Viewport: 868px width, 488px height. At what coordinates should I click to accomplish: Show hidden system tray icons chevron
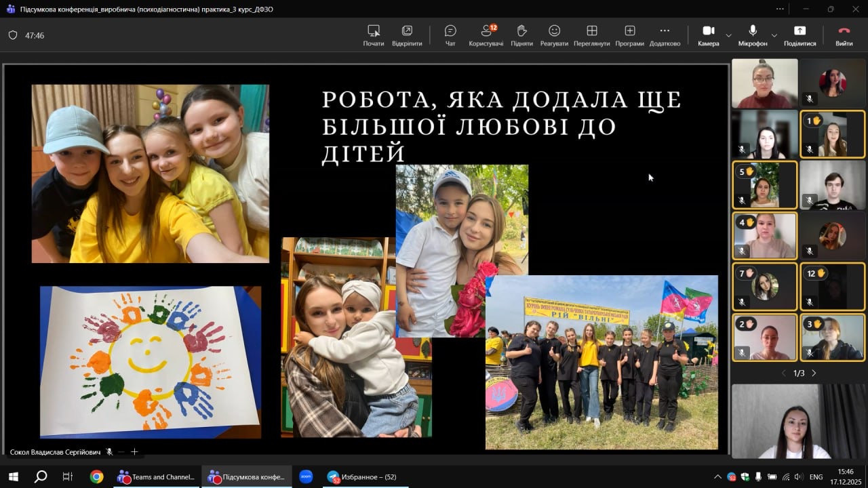(717, 477)
